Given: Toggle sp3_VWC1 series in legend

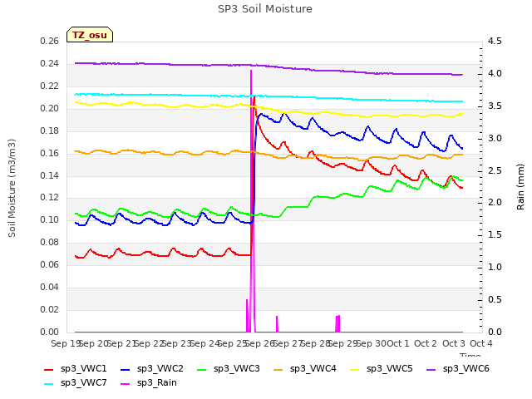Looking at the screenshot, I should click(x=76, y=369).
